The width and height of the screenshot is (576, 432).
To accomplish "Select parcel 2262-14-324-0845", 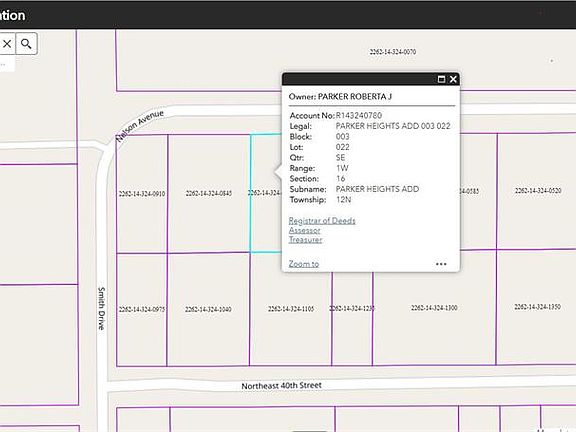I will point(209,193).
